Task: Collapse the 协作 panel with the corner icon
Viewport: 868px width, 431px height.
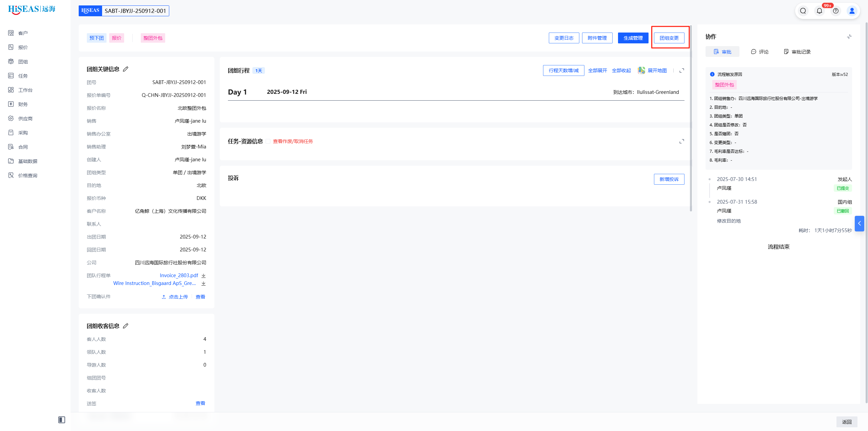Action: click(849, 37)
